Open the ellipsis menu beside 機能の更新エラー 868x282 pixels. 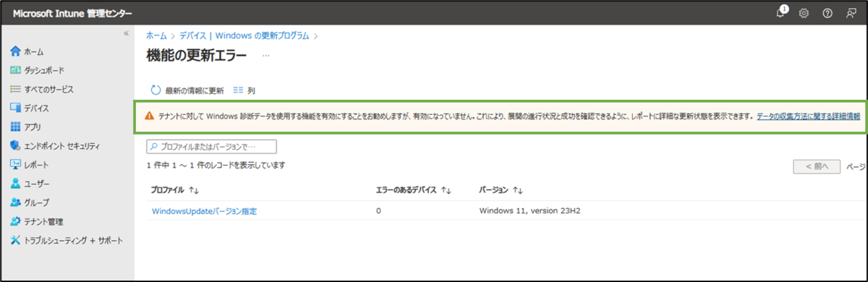pyautogui.click(x=265, y=55)
